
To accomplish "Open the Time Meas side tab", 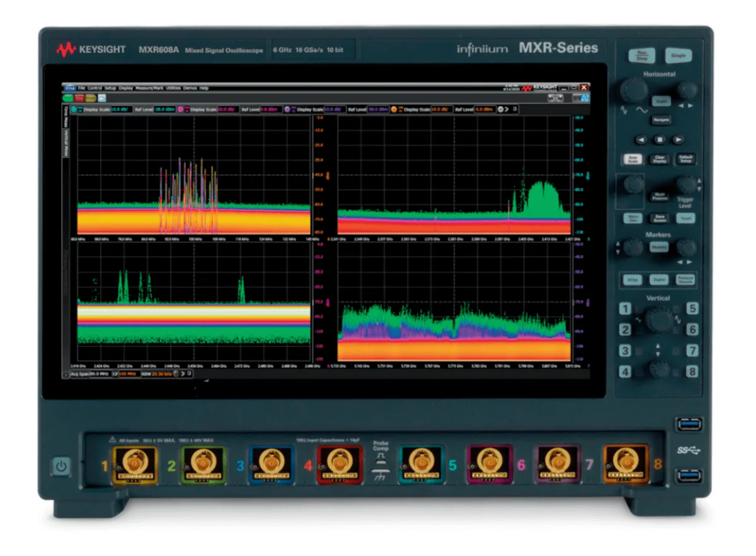I will coord(65,116).
